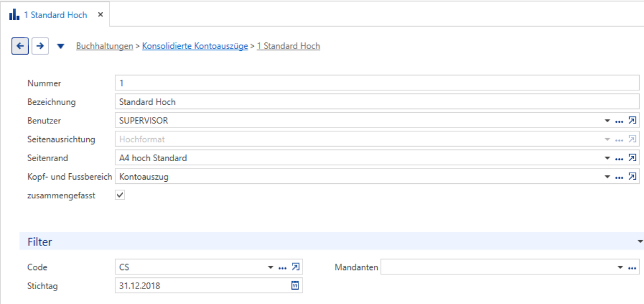644x304 pixels.
Task: Go to Buchhaltungen breadcrumb link
Action: click(x=105, y=46)
